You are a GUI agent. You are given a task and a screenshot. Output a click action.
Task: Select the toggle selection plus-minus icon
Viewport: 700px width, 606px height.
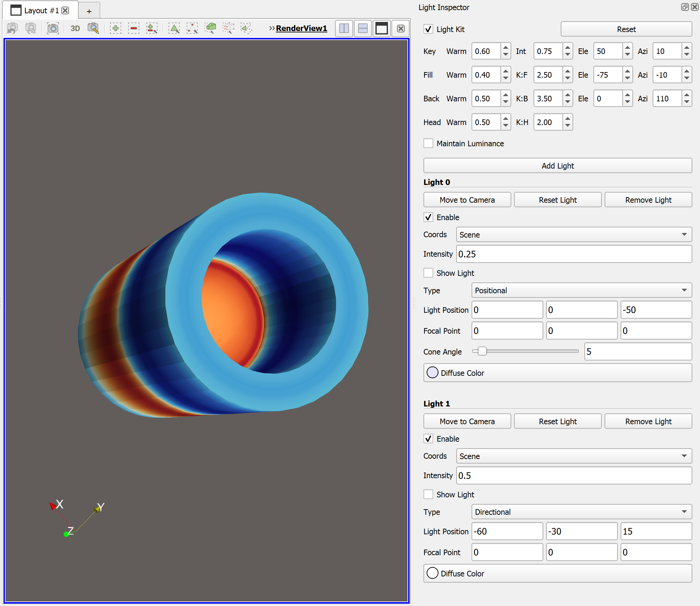click(152, 28)
